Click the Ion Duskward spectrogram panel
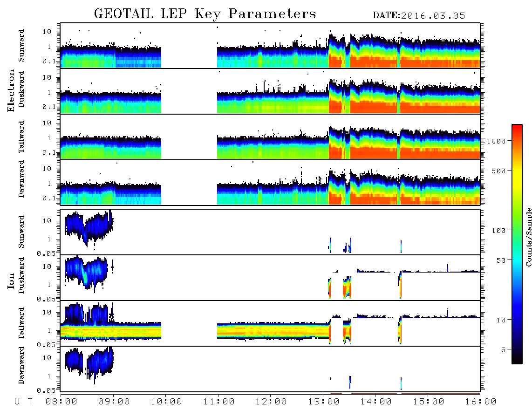Image resolution: width=532 pixels, height=410 pixels. coord(270,278)
